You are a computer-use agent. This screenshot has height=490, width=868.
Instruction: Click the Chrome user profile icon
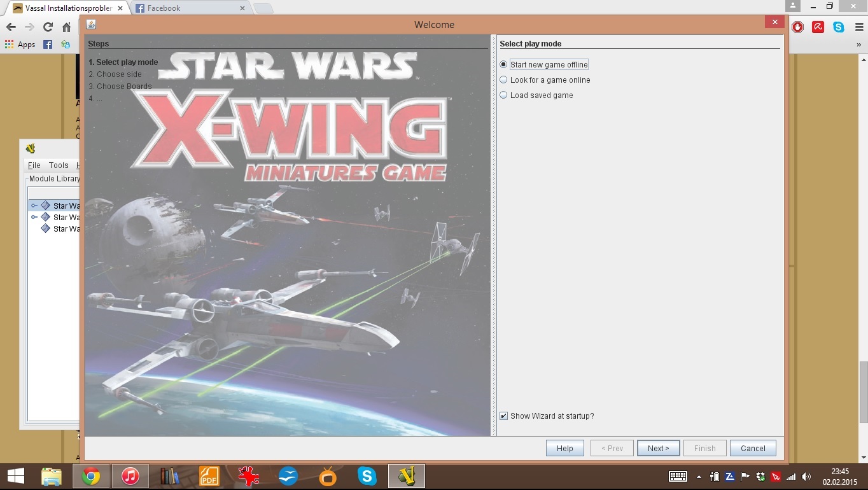pyautogui.click(x=793, y=6)
